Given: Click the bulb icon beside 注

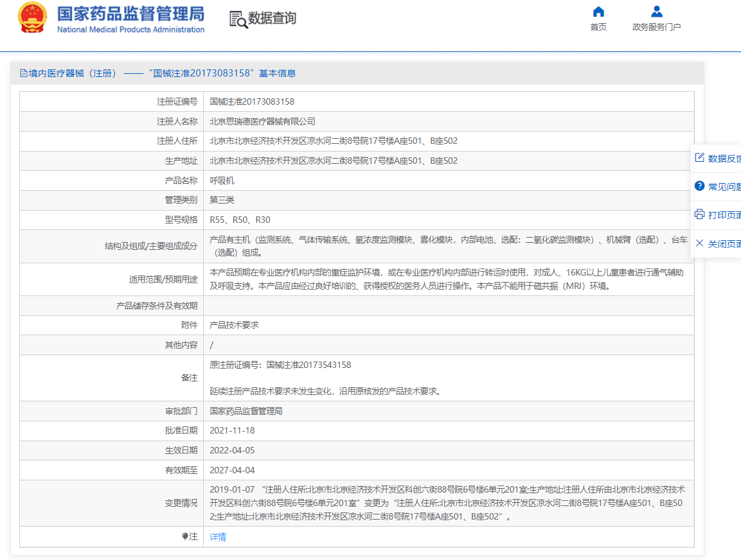Looking at the screenshot, I should pos(185,536).
